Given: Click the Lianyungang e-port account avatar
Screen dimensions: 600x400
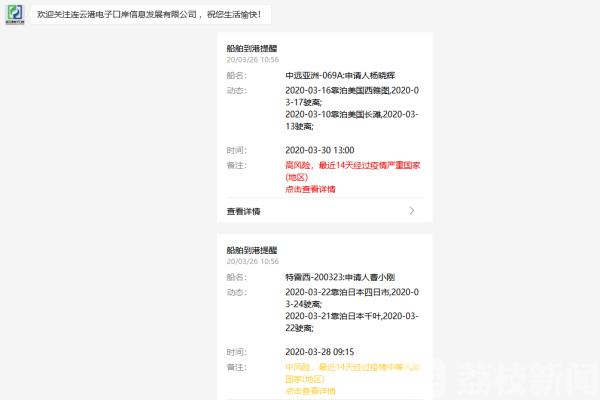Looking at the screenshot, I should (15, 15).
